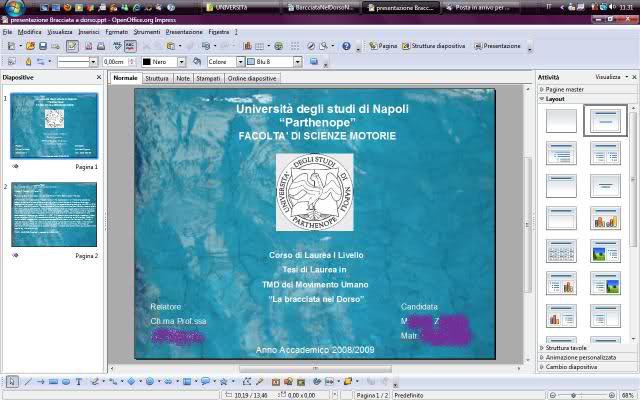Switch to the Stampati view tab
This screenshot has width=640, height=400.
[208, 78]
